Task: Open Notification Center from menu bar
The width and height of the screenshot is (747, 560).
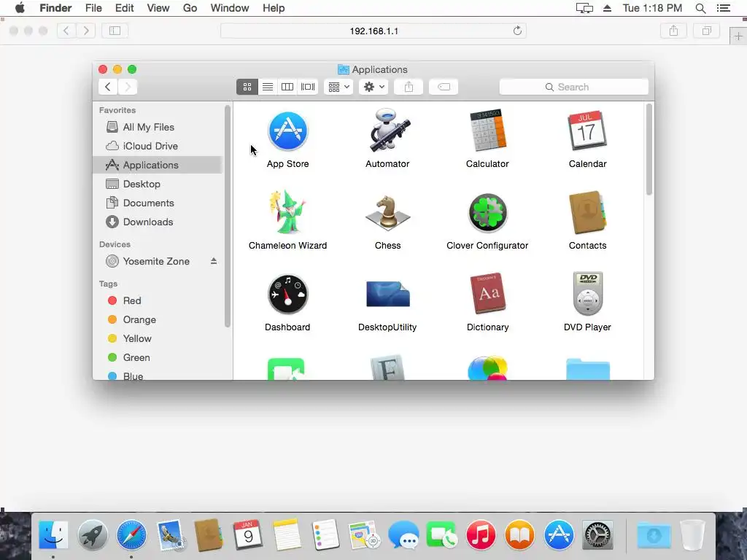Action: click(724, 8)
